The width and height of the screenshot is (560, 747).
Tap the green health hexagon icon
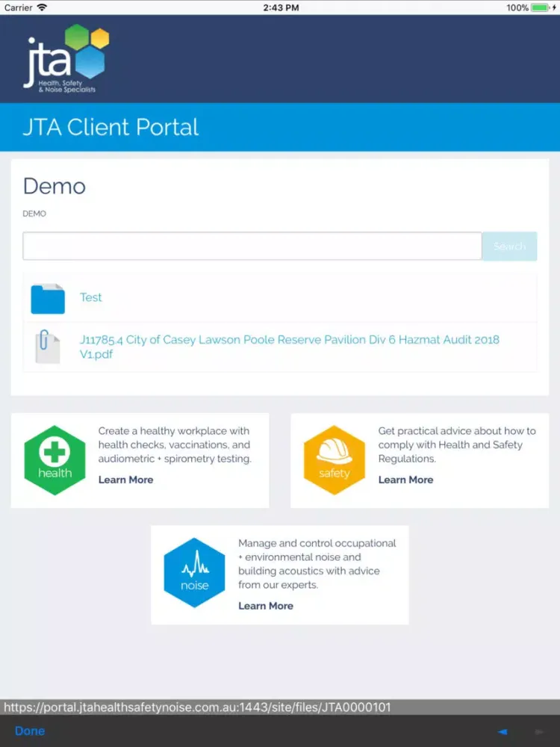coord(55,460)
